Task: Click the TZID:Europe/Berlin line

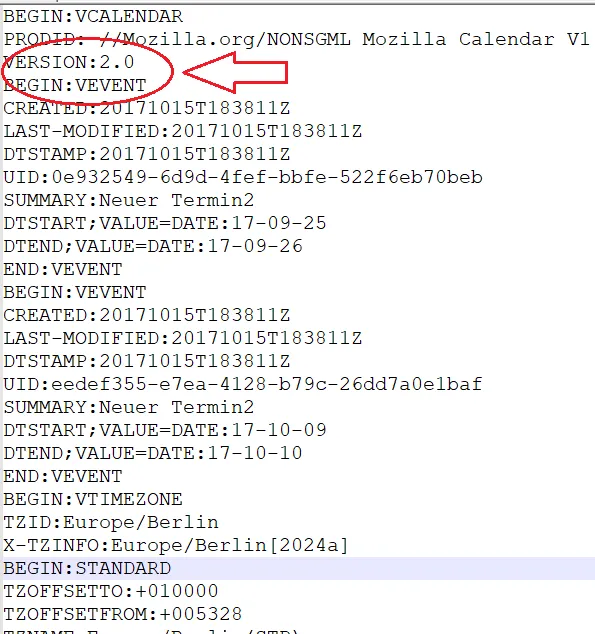Action: (x=111, y=522)
